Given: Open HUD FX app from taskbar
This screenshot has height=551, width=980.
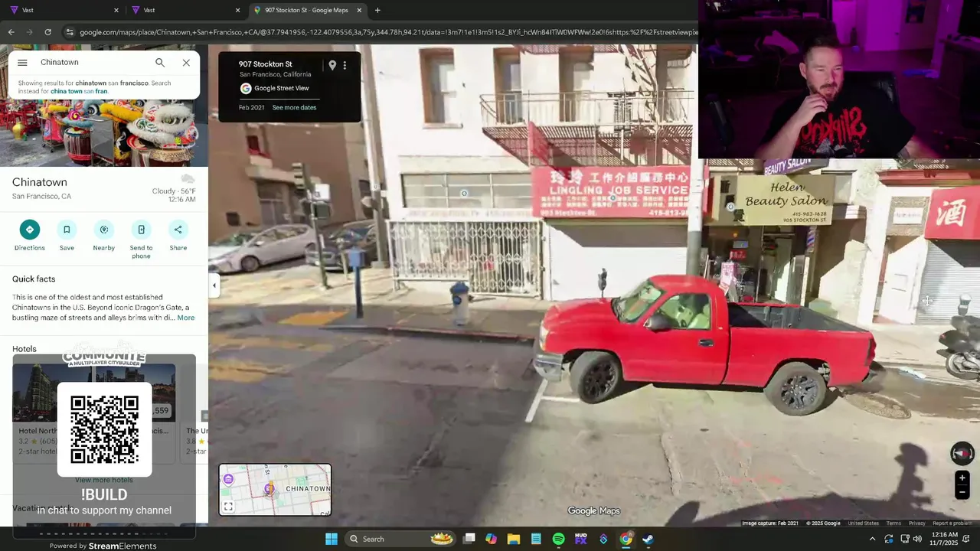Looking at the screenshot, I should point(581,539).
